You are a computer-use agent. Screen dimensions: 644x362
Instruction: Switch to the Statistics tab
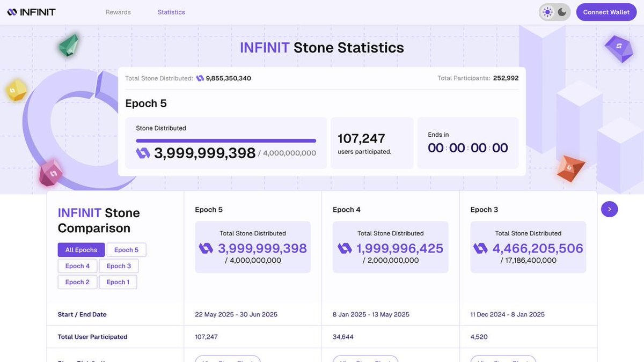point(171,11)
